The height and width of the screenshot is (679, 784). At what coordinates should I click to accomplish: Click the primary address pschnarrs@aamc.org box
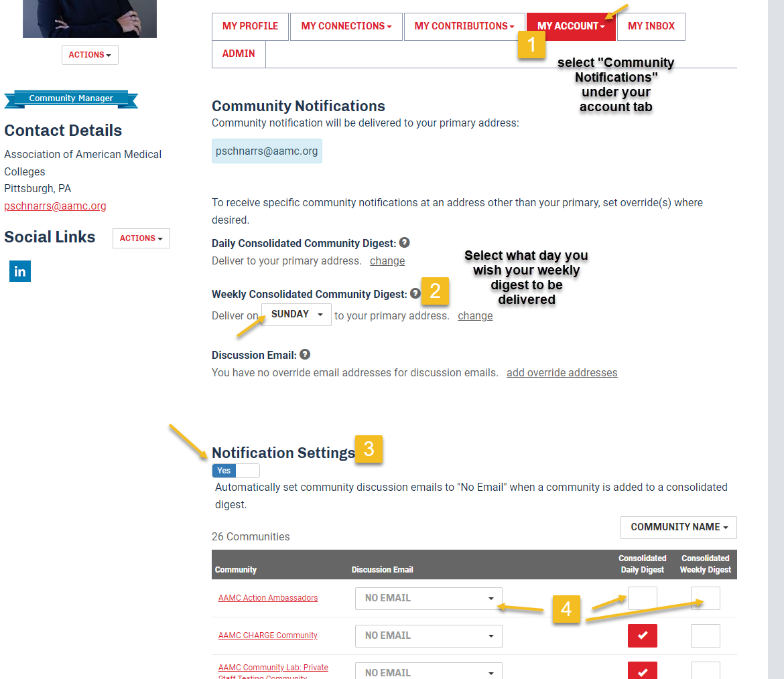pyautogui.click(x=267, y=151)
